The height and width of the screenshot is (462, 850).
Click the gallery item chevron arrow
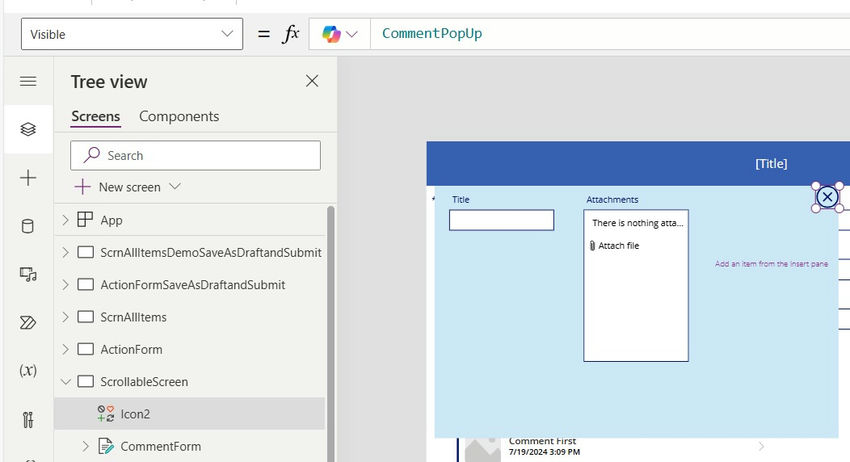coord(761,446)
